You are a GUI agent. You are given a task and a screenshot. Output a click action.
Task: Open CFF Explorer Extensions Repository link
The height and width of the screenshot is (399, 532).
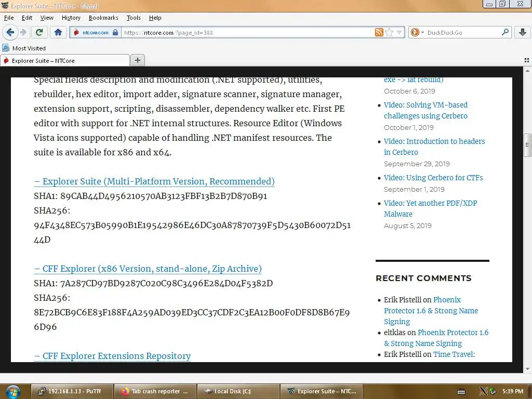pyautogui.click(x=112, y=356)
